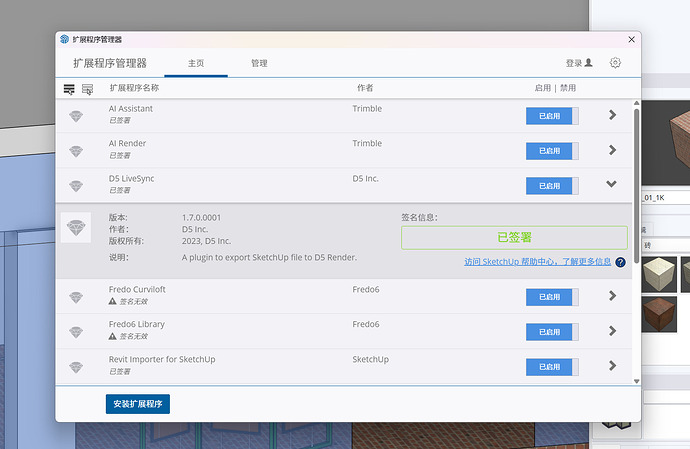The height and width of the screenshot is (449, 690).
Task: Switch to the 管理 tab
Action: point(259,63)
